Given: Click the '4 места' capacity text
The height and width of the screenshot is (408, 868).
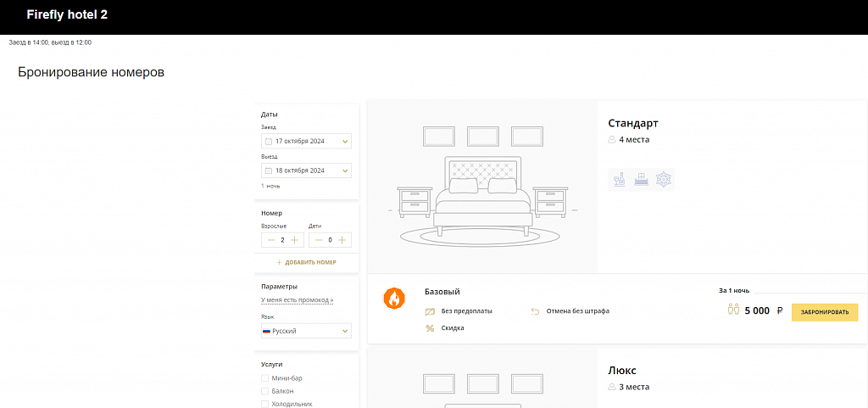Looking at the screenshot, I should click(x=634, y=139).
